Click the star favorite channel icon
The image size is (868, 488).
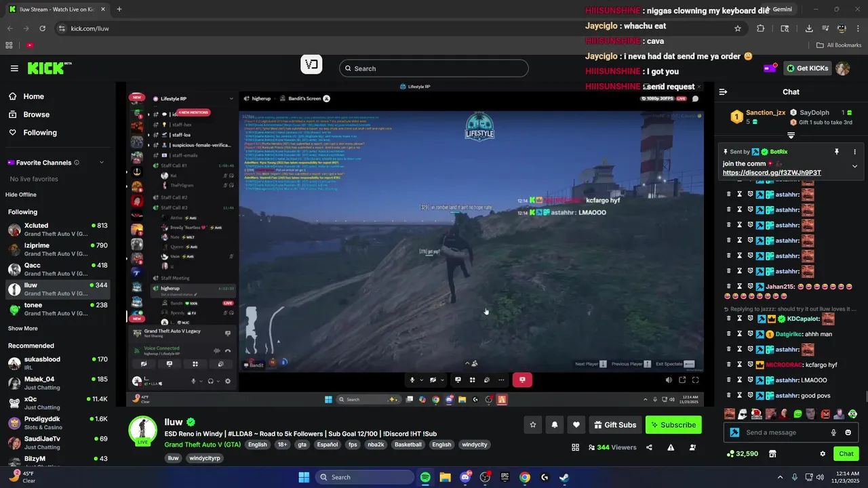coord(533,425)
